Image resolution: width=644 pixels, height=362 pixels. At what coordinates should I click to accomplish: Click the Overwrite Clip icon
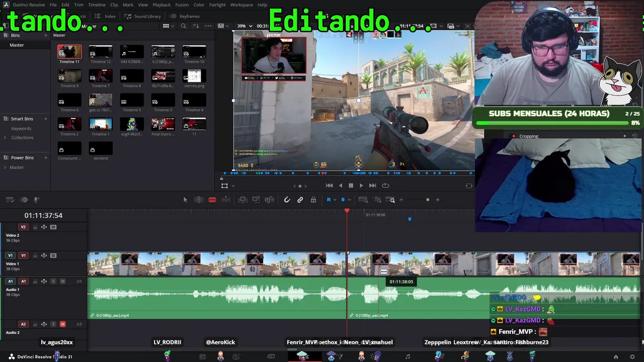[256, 200]
